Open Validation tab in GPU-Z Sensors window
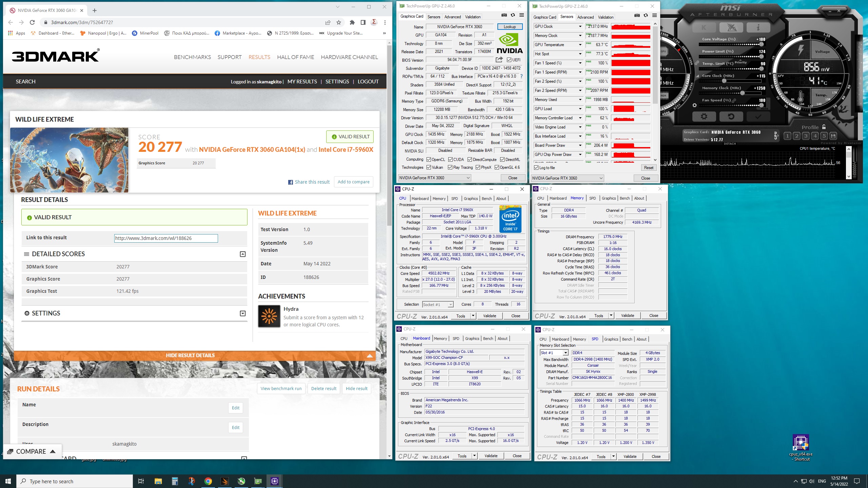This screenshot has height=488, width=868. 606,17
